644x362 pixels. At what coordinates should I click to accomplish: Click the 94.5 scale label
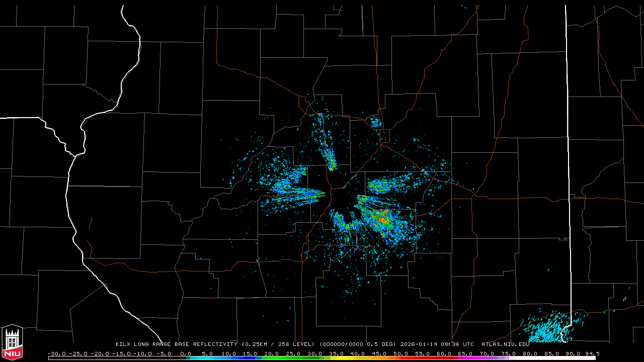coord(592,353)
